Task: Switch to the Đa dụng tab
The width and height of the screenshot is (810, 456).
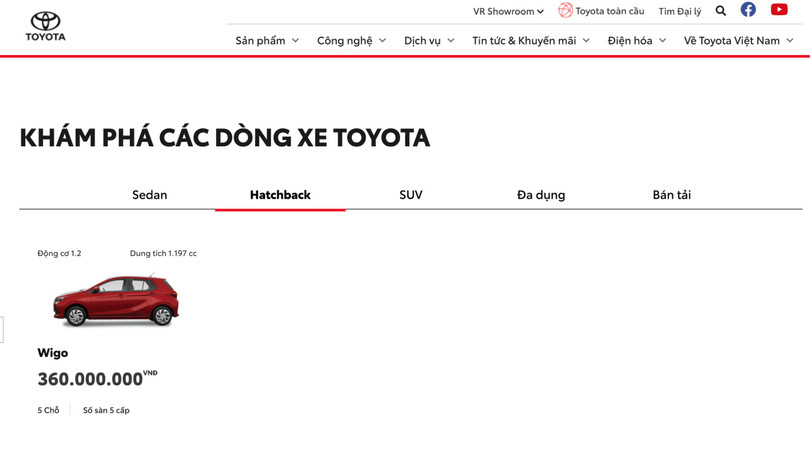Action: click(541, 195)
